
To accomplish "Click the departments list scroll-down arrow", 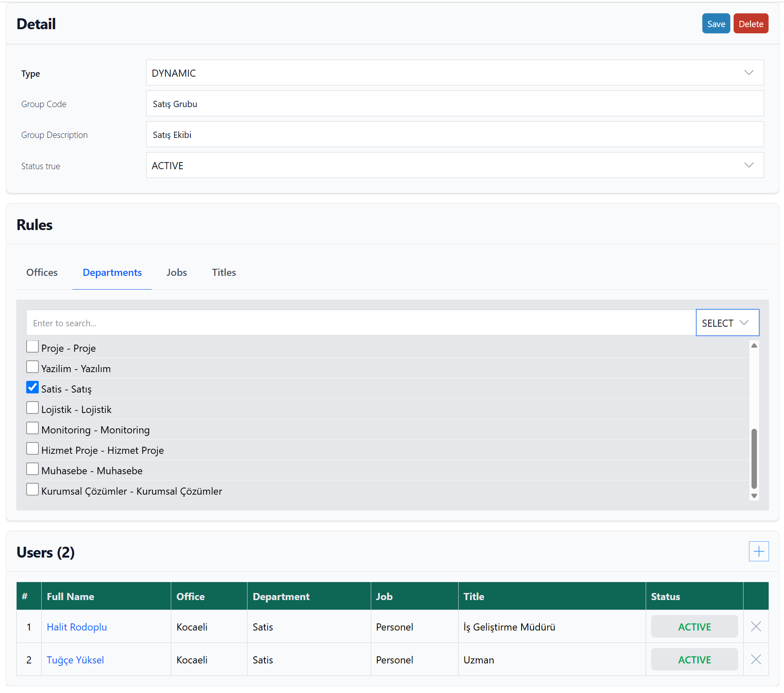I will pos(754,496).
